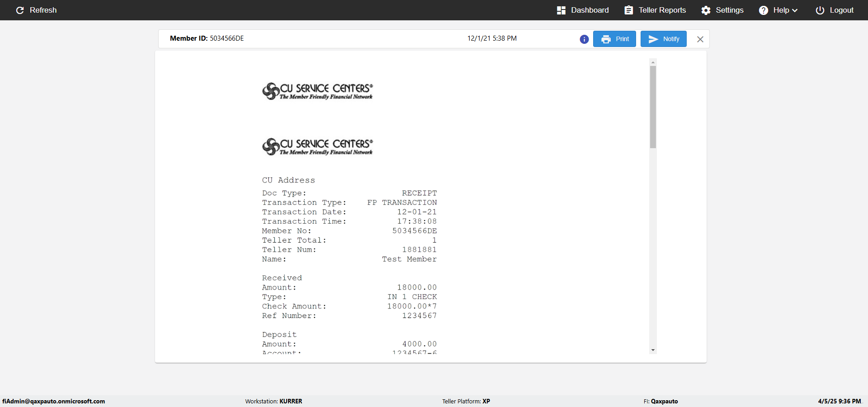The width and height of the screenshot is (868, 407).
Task: Click the RECEIPT doc type value
Action: click(419, 193)
